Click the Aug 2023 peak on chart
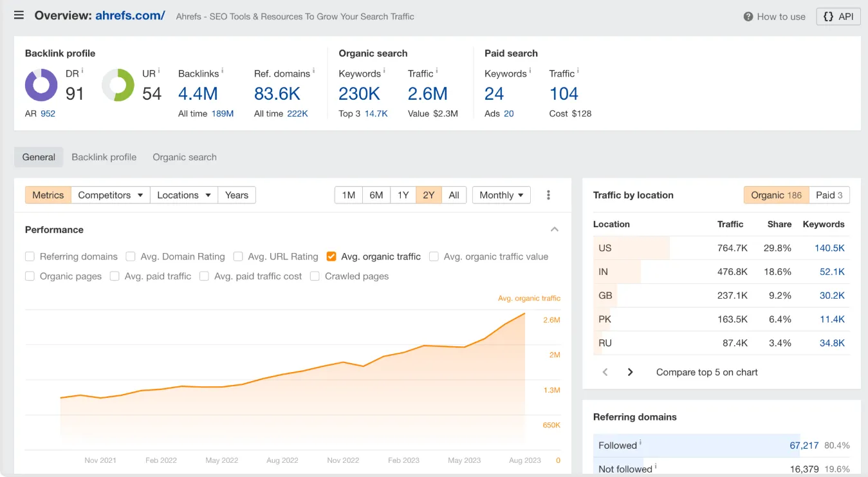The height and width of the screenshot is (477, 868). [524, 314]
